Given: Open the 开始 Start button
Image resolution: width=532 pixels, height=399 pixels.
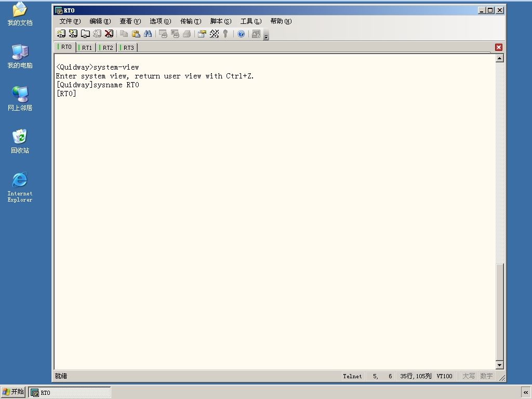Looking at the screenshot, I should click(13, 392).
